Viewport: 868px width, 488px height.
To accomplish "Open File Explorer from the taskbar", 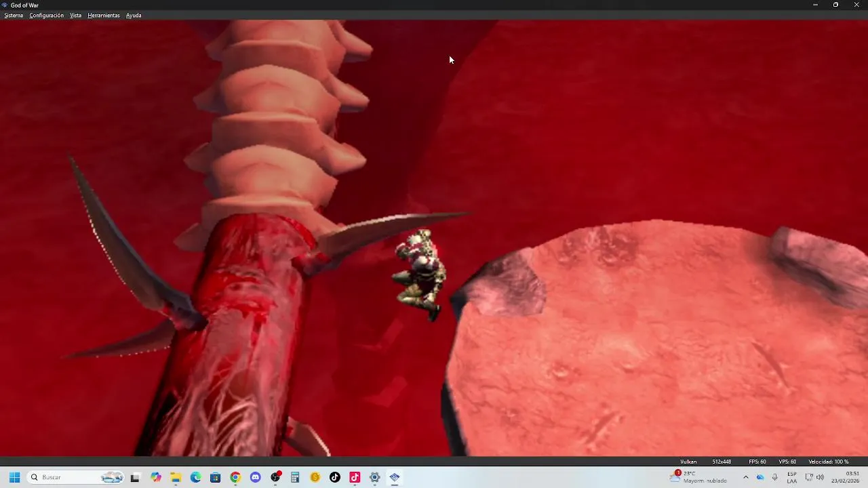I will 176,477.
